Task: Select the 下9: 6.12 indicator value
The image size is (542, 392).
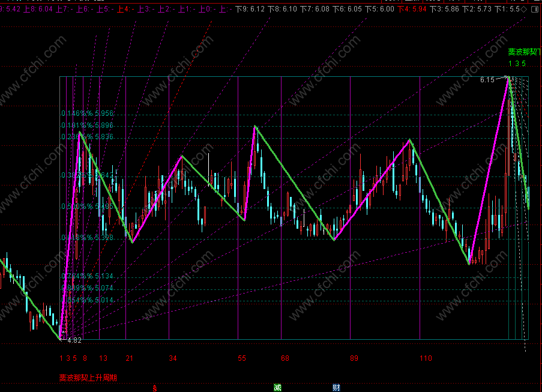Action: 250,10
